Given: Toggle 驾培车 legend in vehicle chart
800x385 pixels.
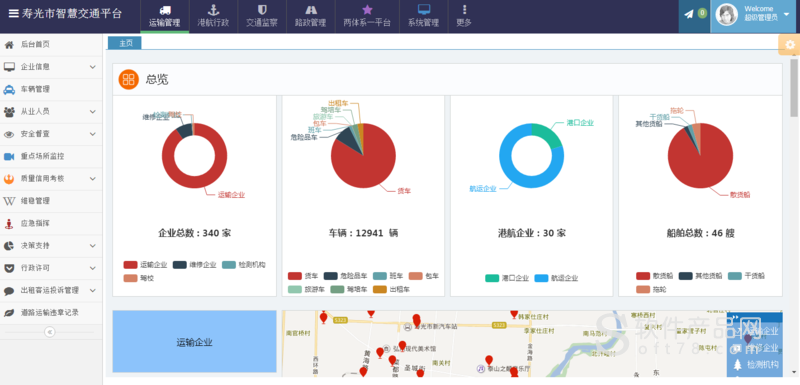Looking at the screenshot, I should pos(349,290).
